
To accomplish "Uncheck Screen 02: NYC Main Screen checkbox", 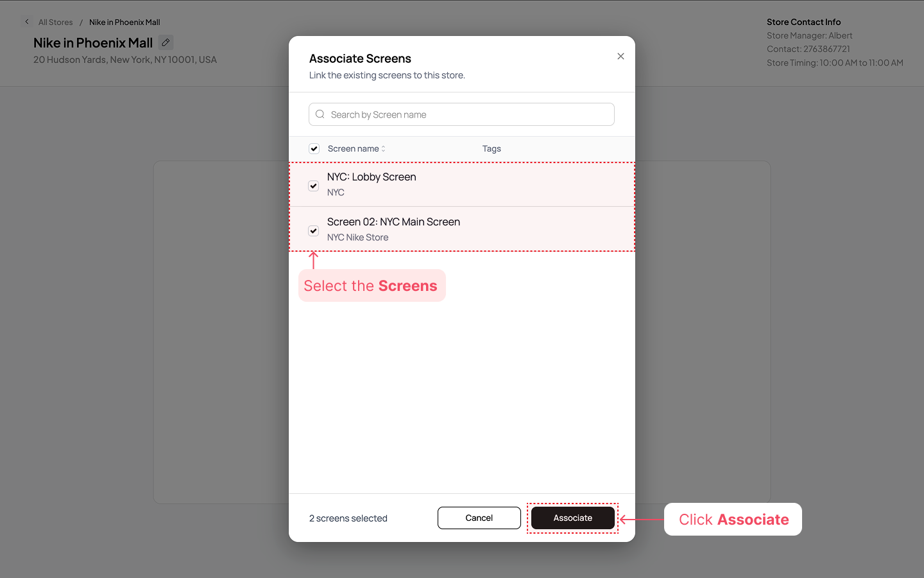I will 314,231.
